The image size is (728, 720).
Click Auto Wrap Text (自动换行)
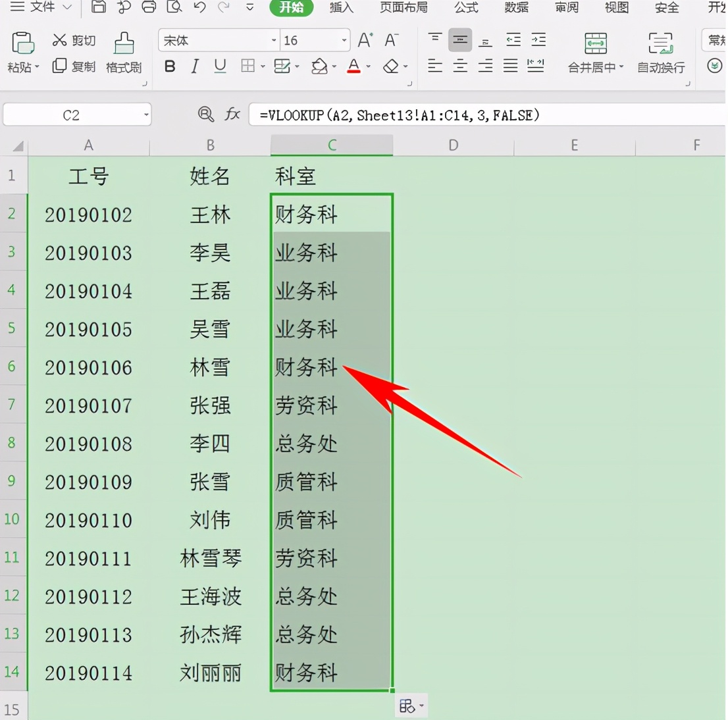pyautogui.click(x=661, y=53)
